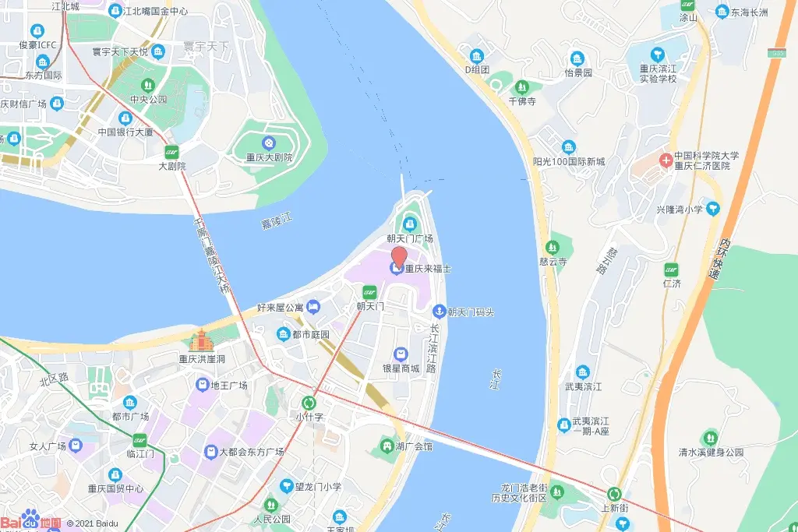Viewport: 798px width, 532px height.
Task: Click the 重庆来福士 place label
Action: [x=428, y=268]
